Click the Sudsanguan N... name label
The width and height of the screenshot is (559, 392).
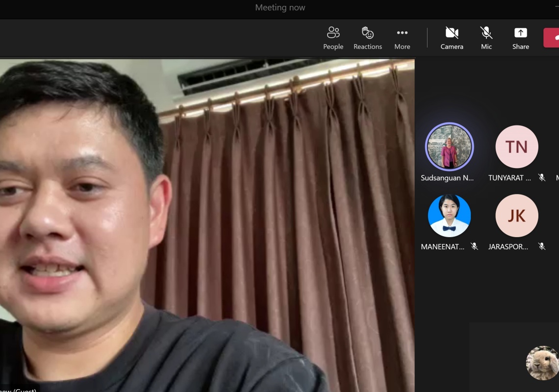click(x=447, y=178)
